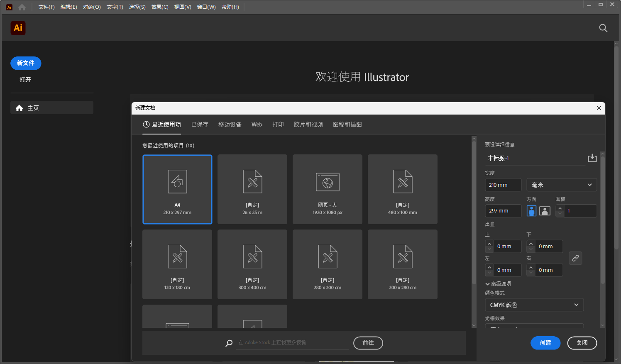Screen dimensions: 621x364
Task: Switch to Web tab
Action: pos(257,125)
